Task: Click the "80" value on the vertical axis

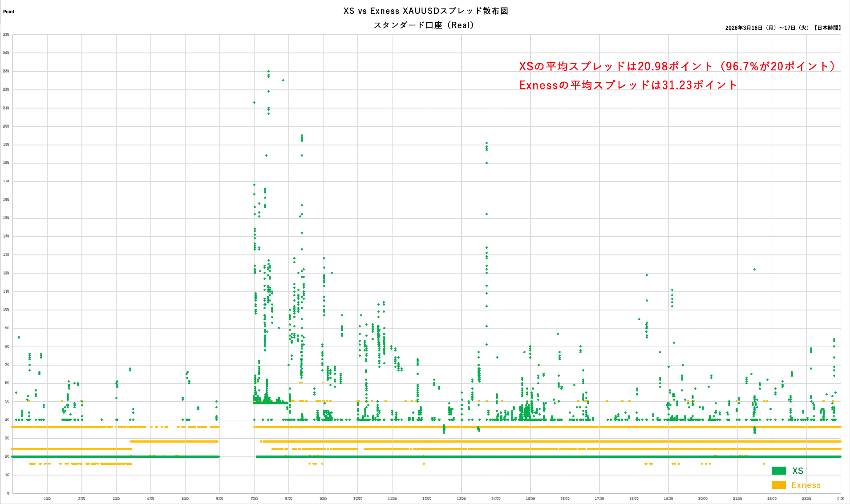Action: click(x=7, y=347)
